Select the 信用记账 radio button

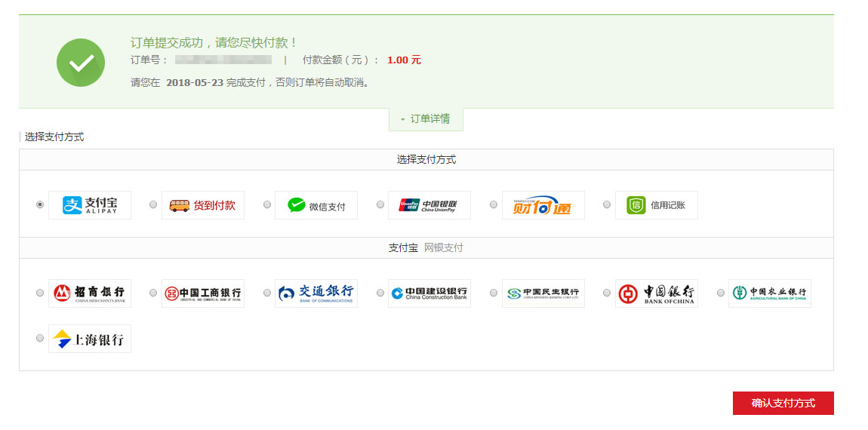click(x=607, y=204)
